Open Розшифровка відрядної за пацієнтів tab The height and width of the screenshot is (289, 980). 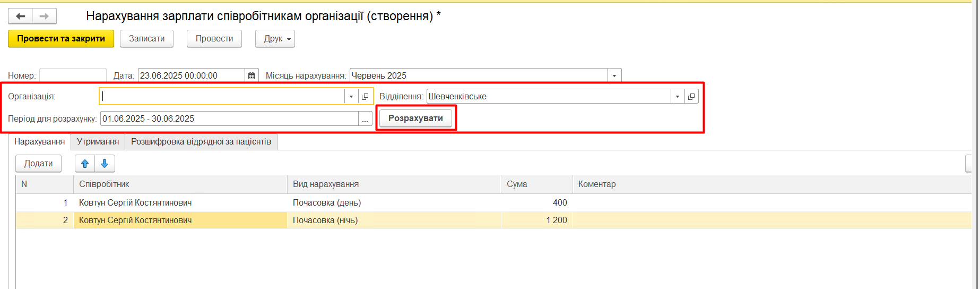point(201,142)
